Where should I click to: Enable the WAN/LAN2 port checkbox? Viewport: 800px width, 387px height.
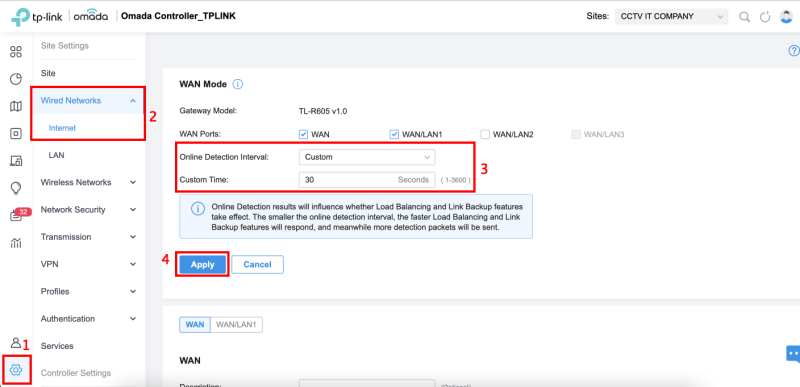(485, 134)
